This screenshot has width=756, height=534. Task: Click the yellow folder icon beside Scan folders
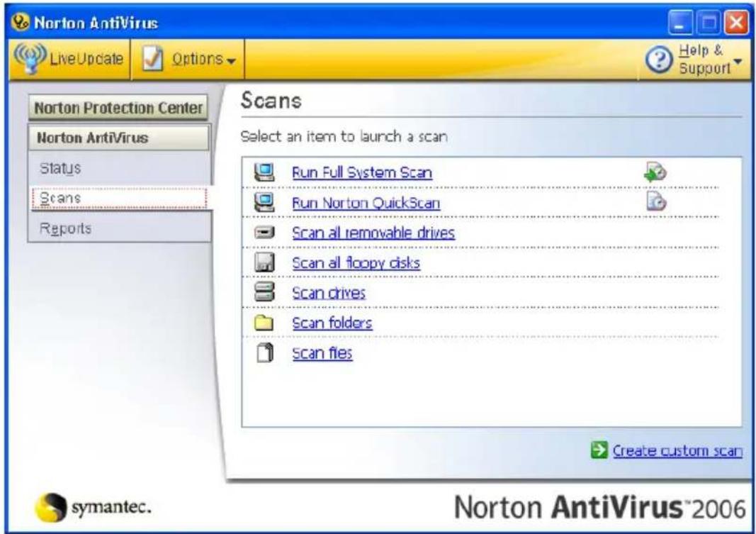tap(264, 323)
